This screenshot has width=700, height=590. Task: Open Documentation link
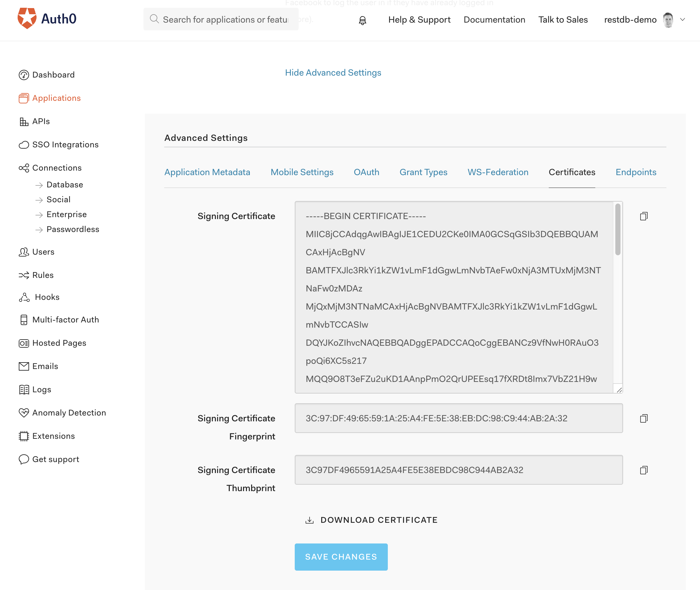pyautogui.click(x=494, y=20)
